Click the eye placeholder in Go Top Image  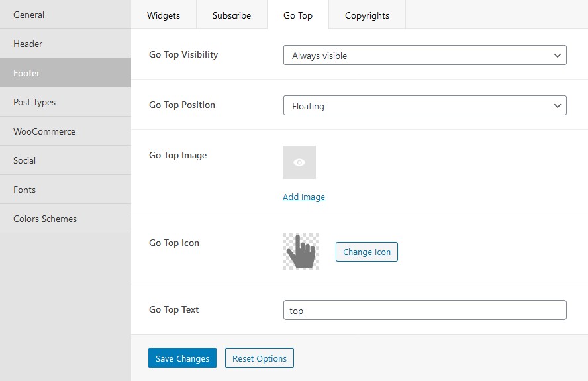tap(299, 162)
